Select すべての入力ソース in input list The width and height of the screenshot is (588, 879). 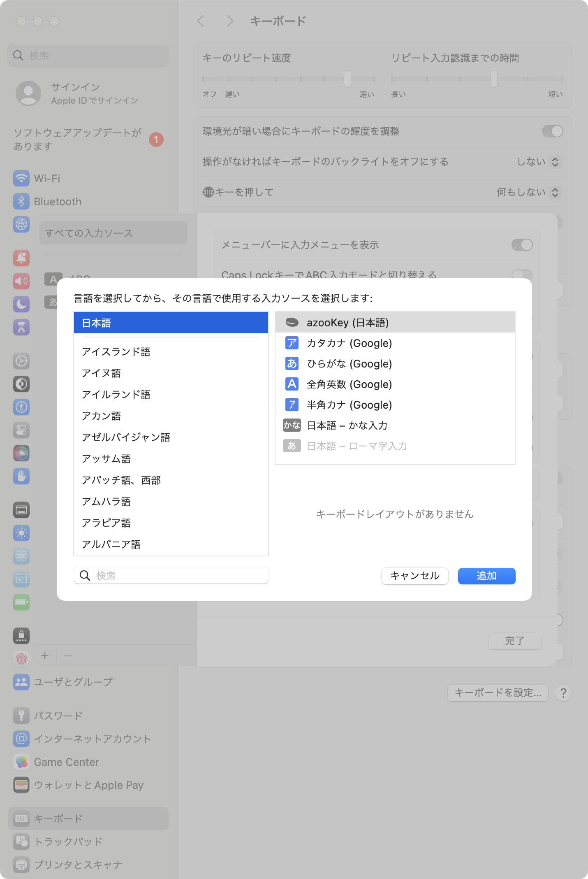point(113,233)
